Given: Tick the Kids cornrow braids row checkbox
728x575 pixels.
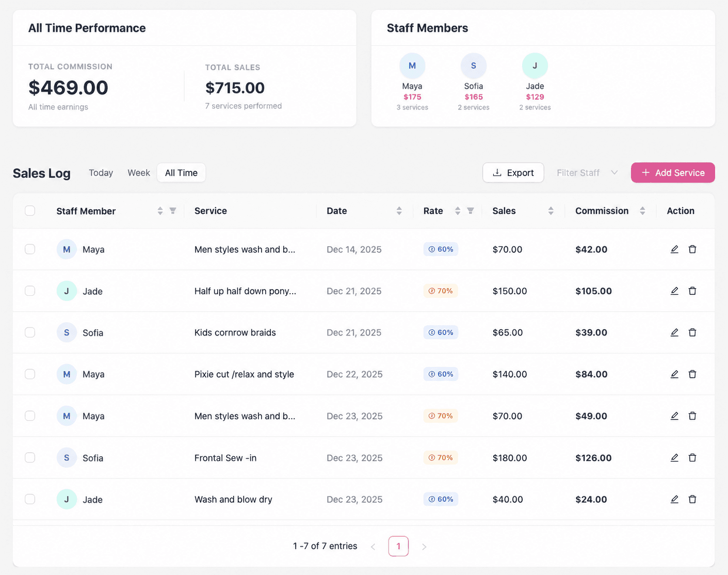Looking at the screenshot, I should [30, 332].
